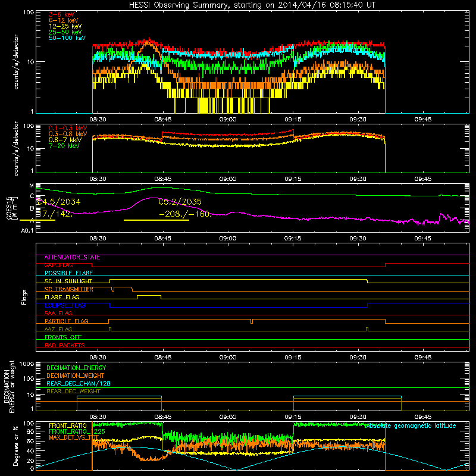Select the SAA_FLAG label
The height and width of the screenshot is (476, 476).
click(58, 314)
